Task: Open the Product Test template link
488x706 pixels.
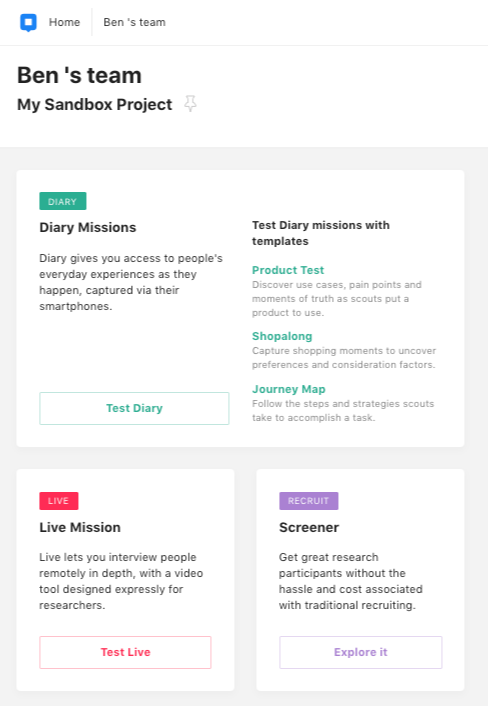Action: click(x=288, y=270)
